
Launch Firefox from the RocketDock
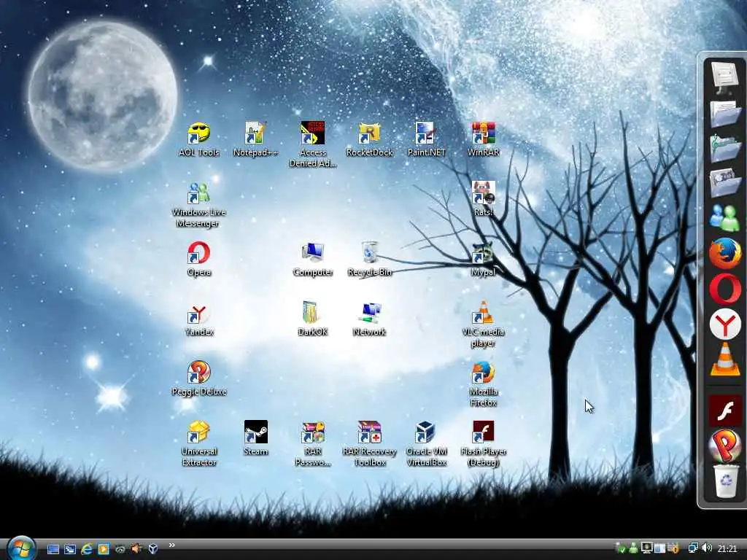[725, 253]
